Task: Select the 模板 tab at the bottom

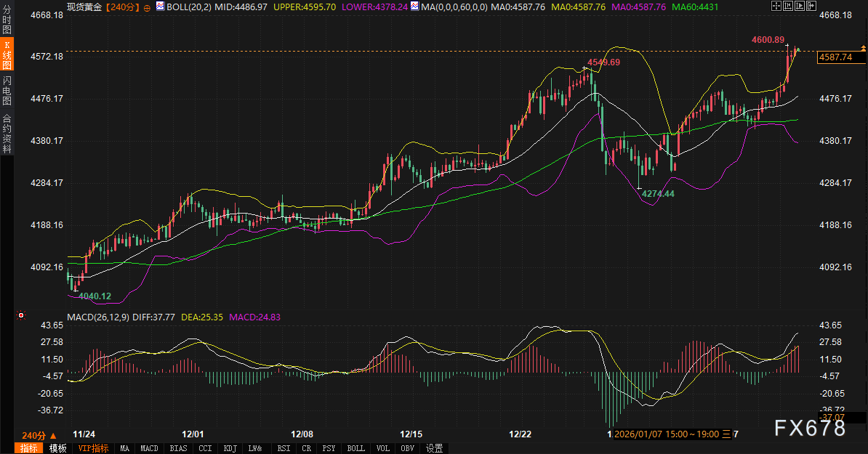Action: point(57,448)
